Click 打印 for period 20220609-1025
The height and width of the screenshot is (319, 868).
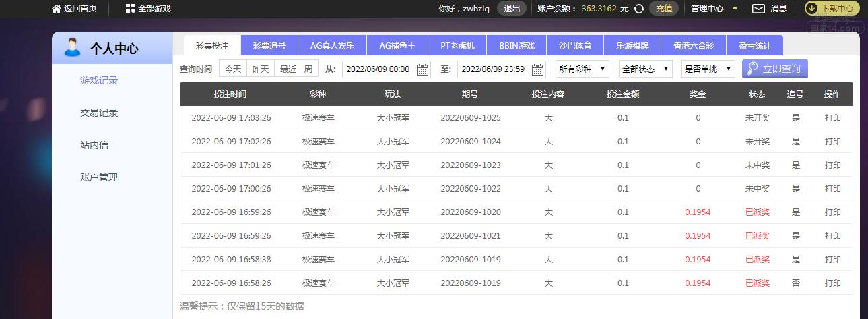(x=833, y=117)
